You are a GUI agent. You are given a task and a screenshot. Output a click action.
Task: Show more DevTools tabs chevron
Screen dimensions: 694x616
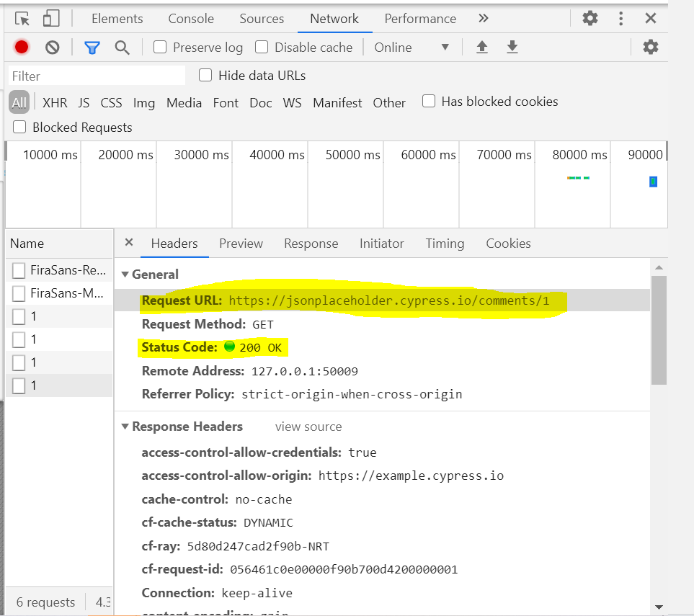(484, 18)
